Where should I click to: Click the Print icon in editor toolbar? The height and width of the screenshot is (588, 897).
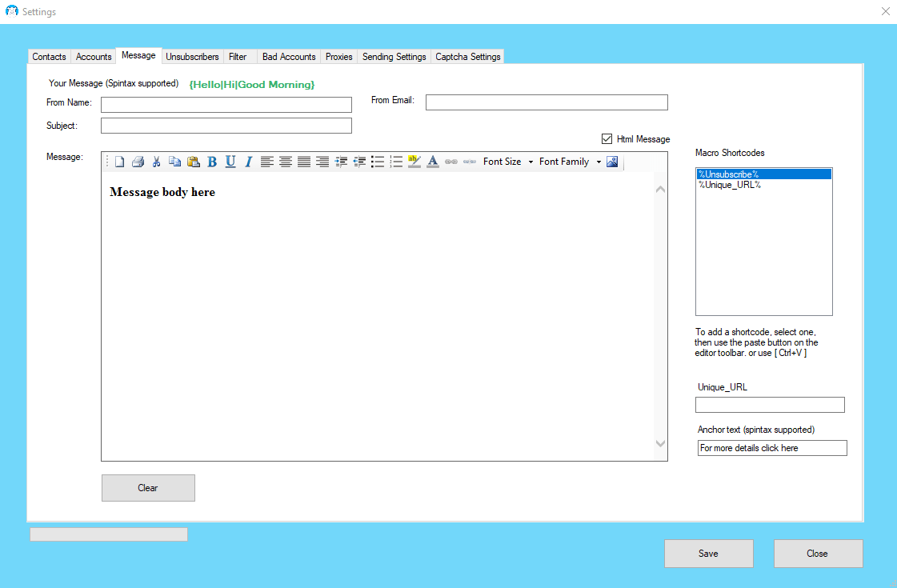(x=138, y=162)
